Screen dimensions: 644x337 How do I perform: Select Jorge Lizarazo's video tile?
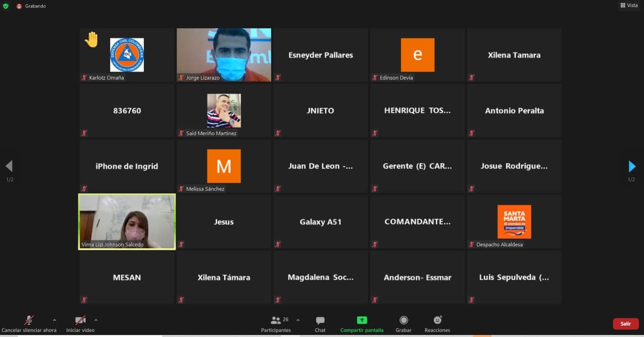tap(223, 54)
